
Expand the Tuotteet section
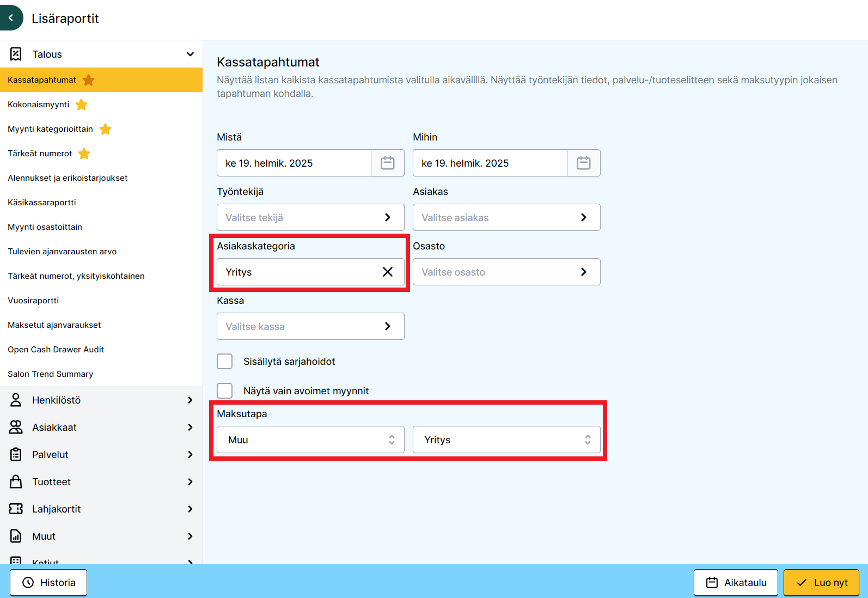click(x=190, y=481)
